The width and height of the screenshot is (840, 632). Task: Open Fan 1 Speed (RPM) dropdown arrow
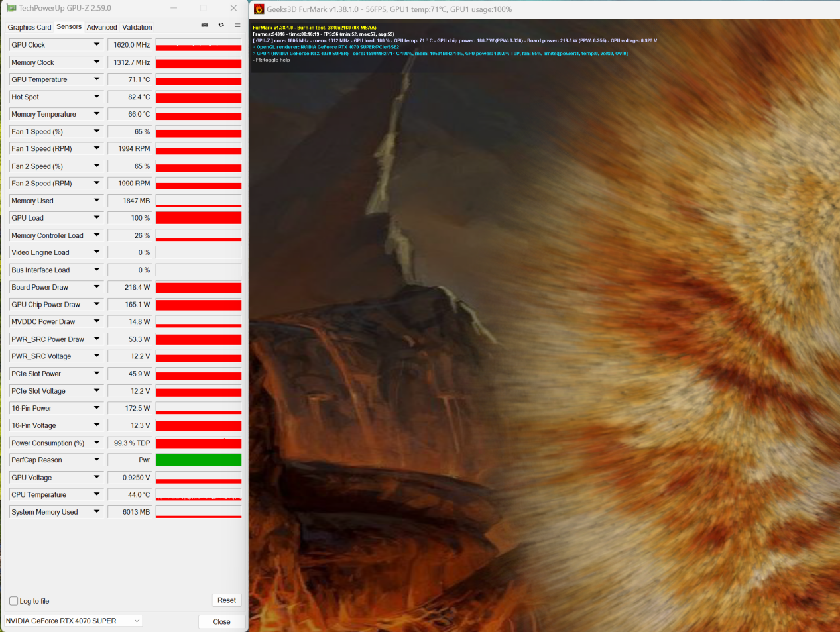(x=97, y=149)
